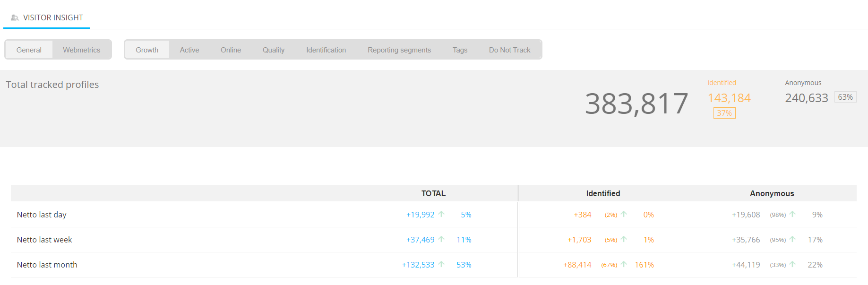The image size is (868, 285).
Task: Click the total tracked profiles number 383,817
Action: (636, 104)
